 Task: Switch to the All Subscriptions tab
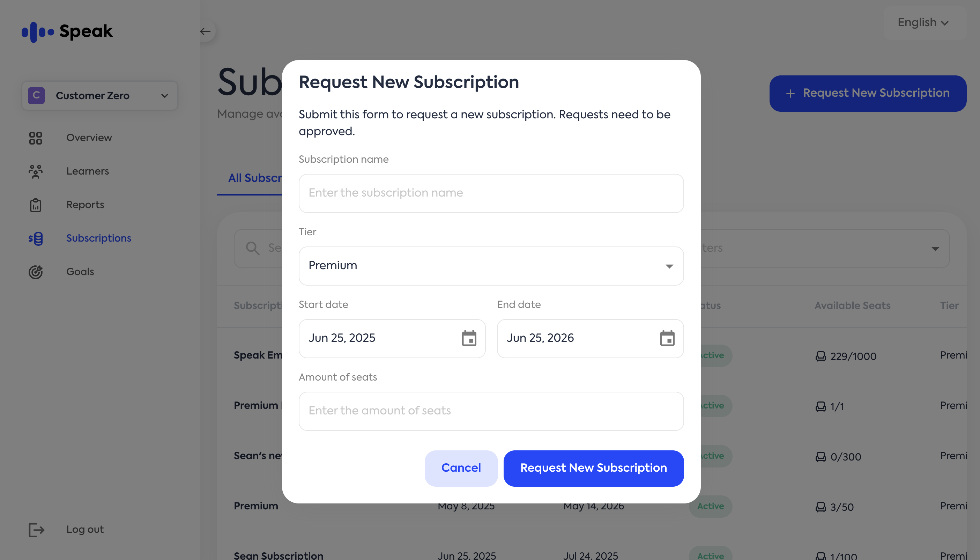click(254, 178)
